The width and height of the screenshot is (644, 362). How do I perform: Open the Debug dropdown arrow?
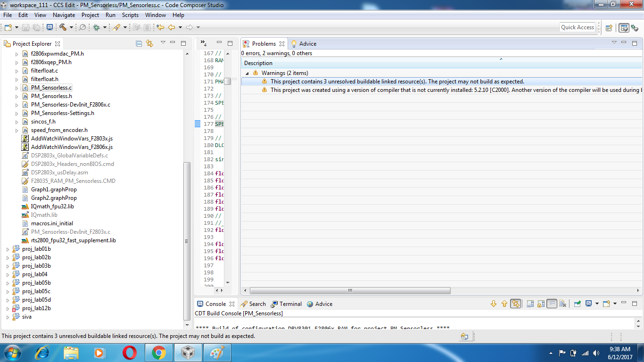click(x=105, y=27)
